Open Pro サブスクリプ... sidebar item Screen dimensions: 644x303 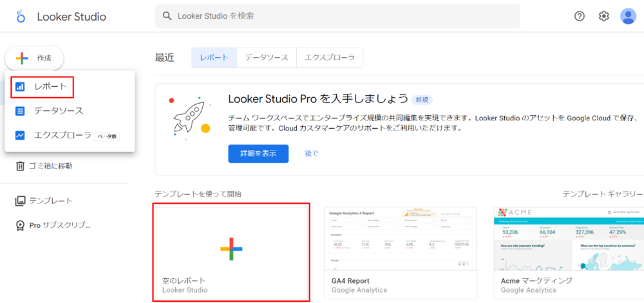pyautogui.click(x=52, y=225)
